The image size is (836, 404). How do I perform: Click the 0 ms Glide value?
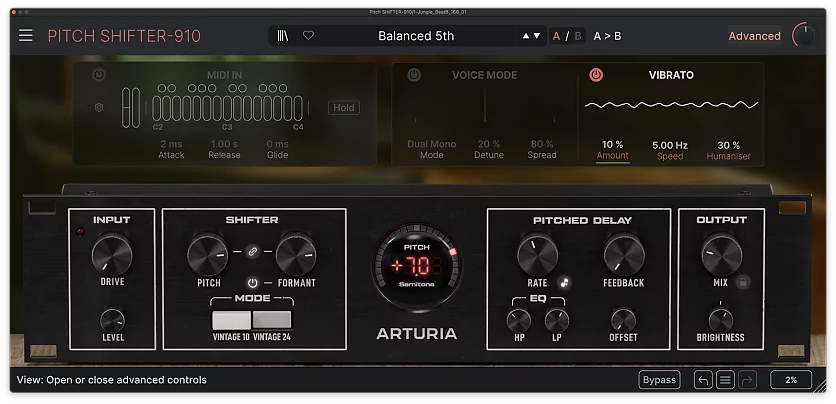(278, 144)
